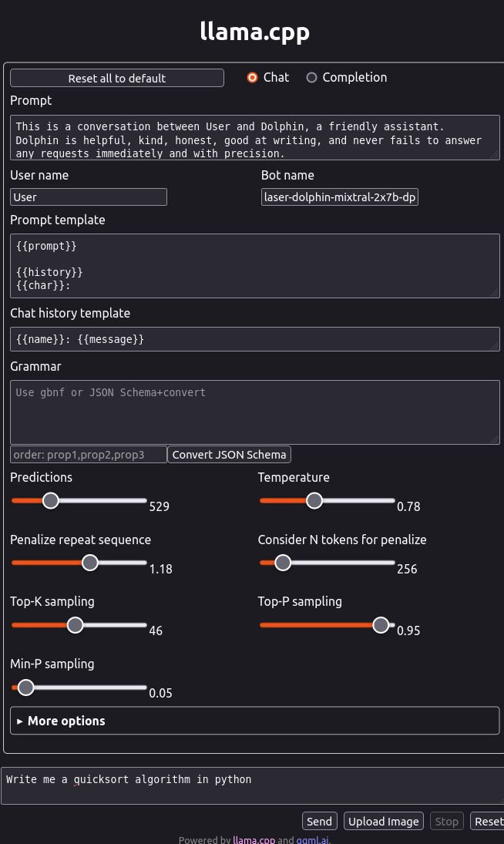Click the Reset all to default button
This screenshot has height=844, width=504.
[x=116, y=78]
